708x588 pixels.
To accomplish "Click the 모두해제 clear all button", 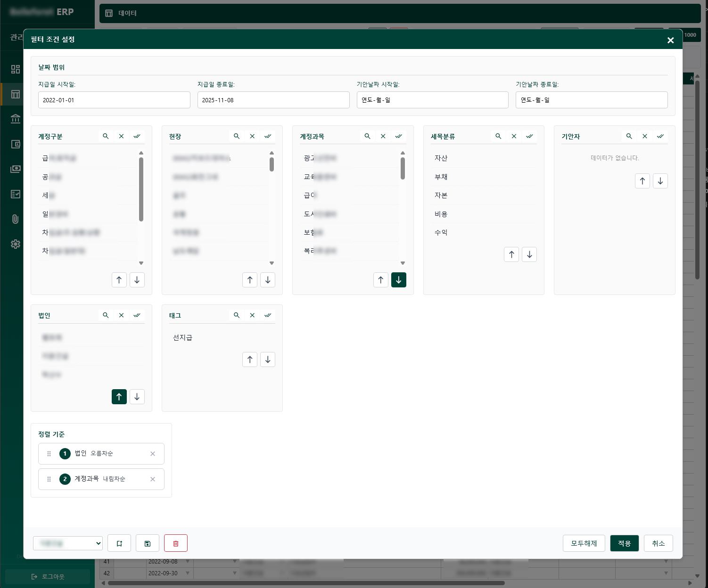I will (584, 543).
